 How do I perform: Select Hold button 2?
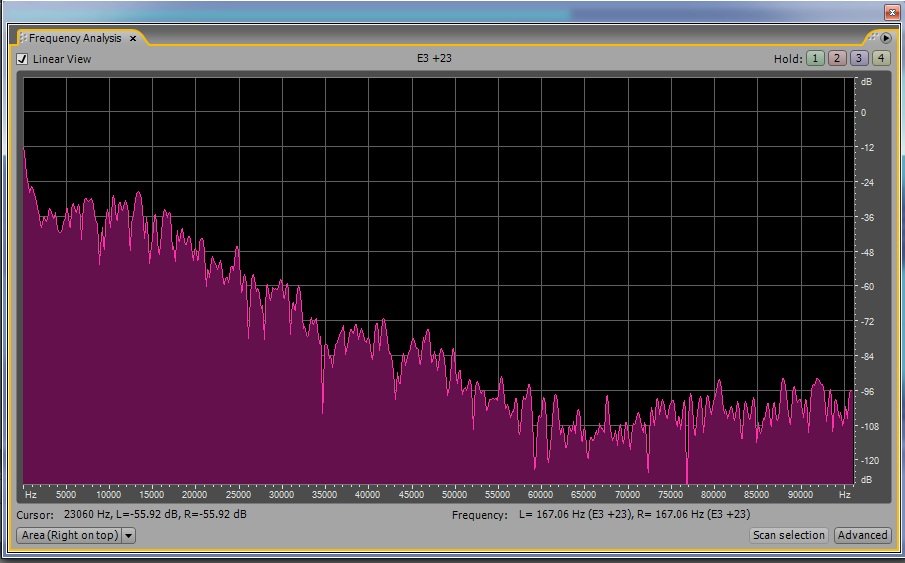click(x=837, y=58)
